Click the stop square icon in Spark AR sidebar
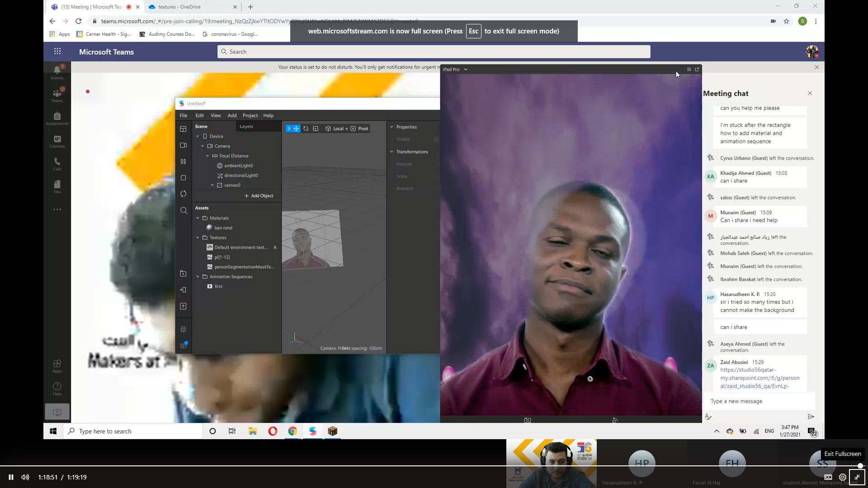 183,178
